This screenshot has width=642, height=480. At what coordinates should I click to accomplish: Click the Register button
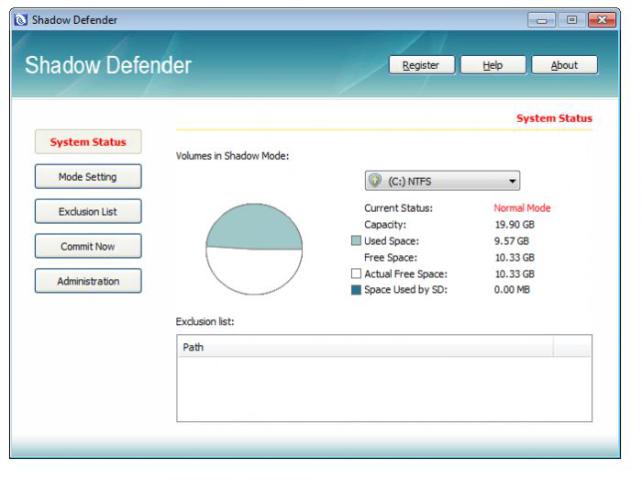tap(422, 65)
